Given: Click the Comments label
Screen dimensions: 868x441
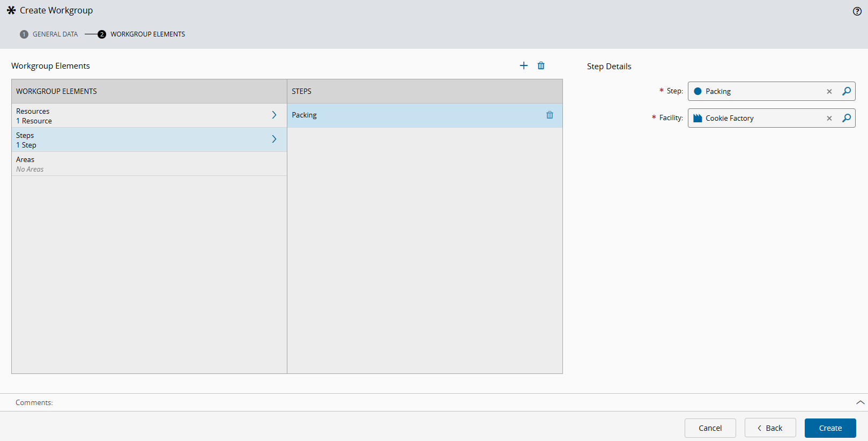Looking at the screenshot, I should point(34,402).
